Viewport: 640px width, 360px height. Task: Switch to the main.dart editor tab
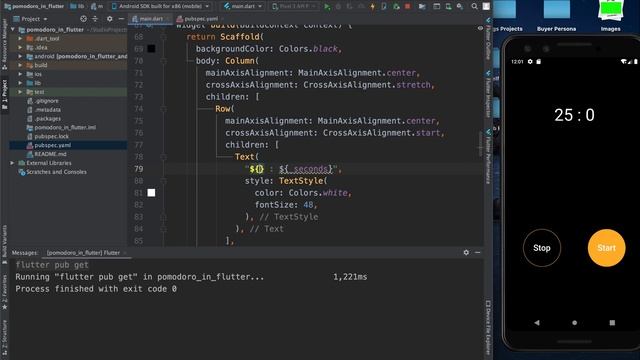pyautogui.click(x=150, y=19)
